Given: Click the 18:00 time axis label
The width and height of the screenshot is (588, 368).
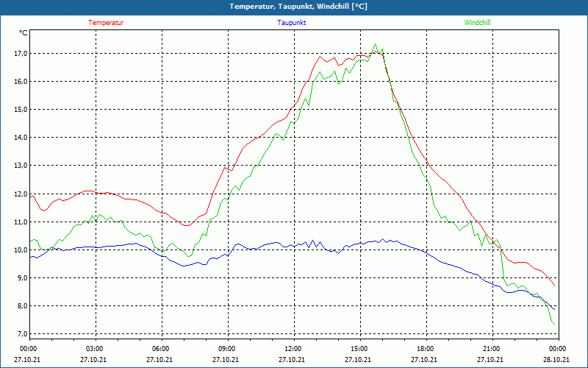Looking at the screenshot, I should pyautogui.click(x=427, y=349).
